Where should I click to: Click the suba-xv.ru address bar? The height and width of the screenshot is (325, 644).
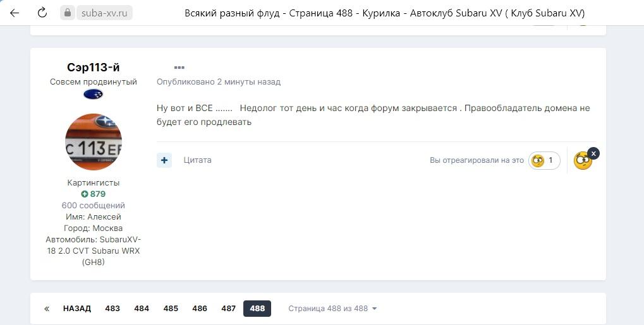[x=105, y=13]
